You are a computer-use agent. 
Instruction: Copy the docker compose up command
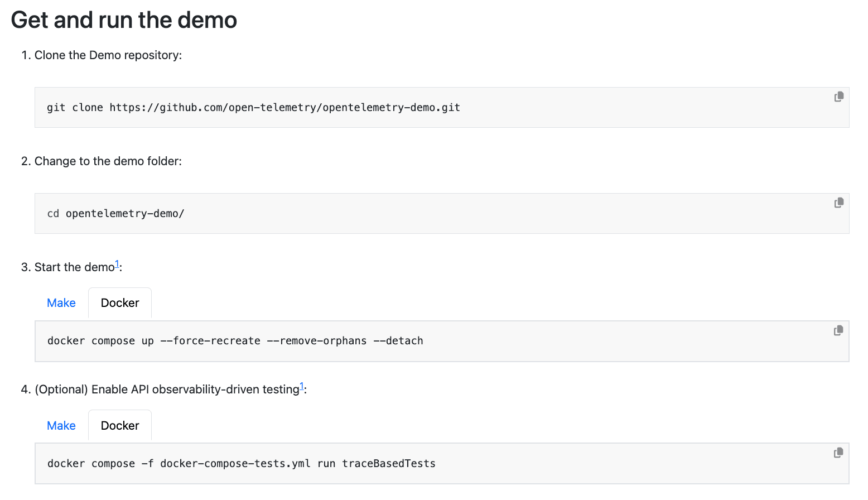[x=838, y=331]
